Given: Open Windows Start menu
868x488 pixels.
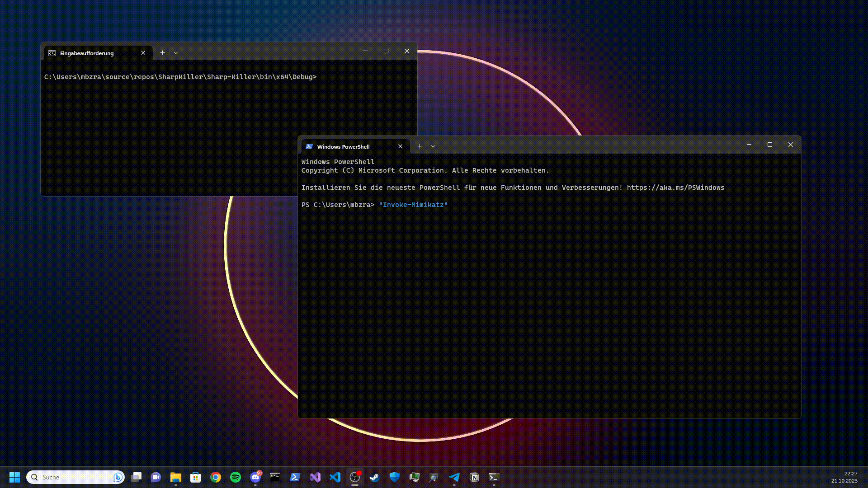Looking at the screenshot, I should [x=14, y=477].
